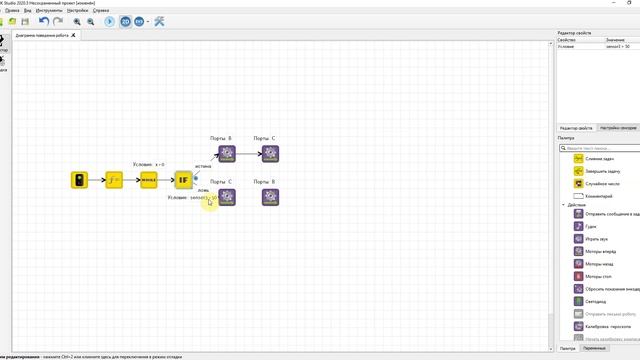Close the robot behaviour diagram tab
Image resolution: width=640 pixels, height=360 pixels.
pyautogui.click(x=73, y=36)
